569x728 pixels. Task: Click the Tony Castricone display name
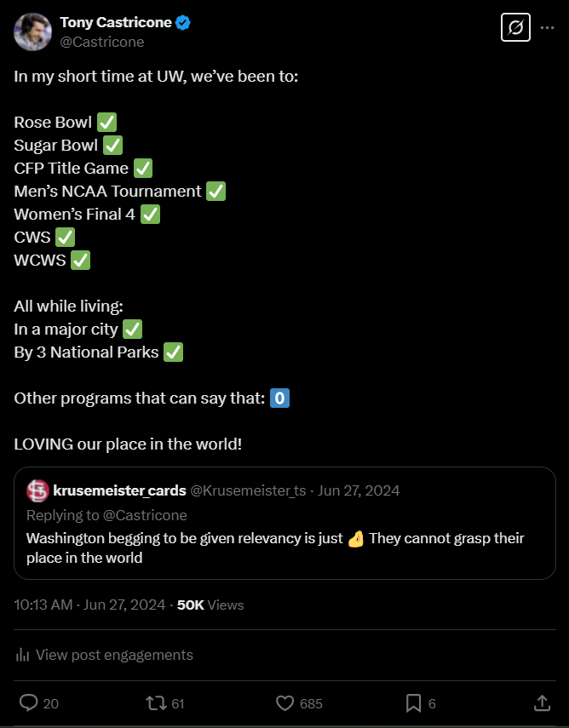click(x=115, y=23)
